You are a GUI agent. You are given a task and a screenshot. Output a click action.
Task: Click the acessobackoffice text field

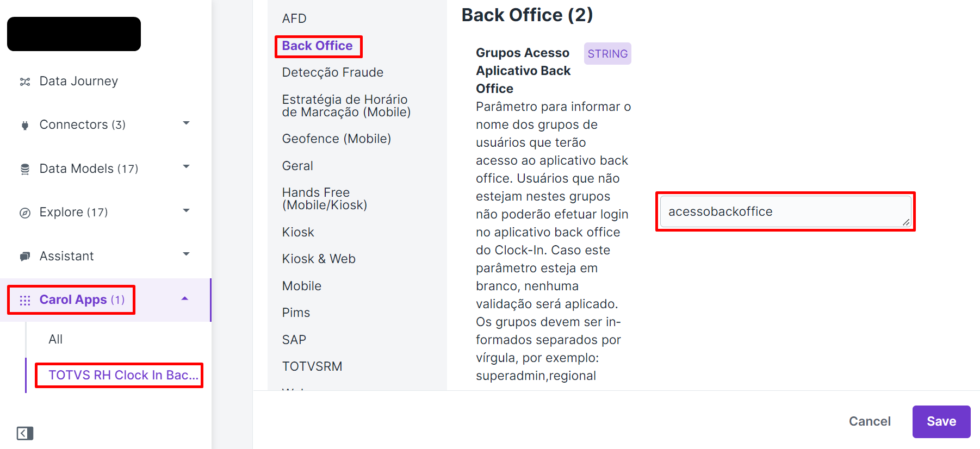click(785, 211)
